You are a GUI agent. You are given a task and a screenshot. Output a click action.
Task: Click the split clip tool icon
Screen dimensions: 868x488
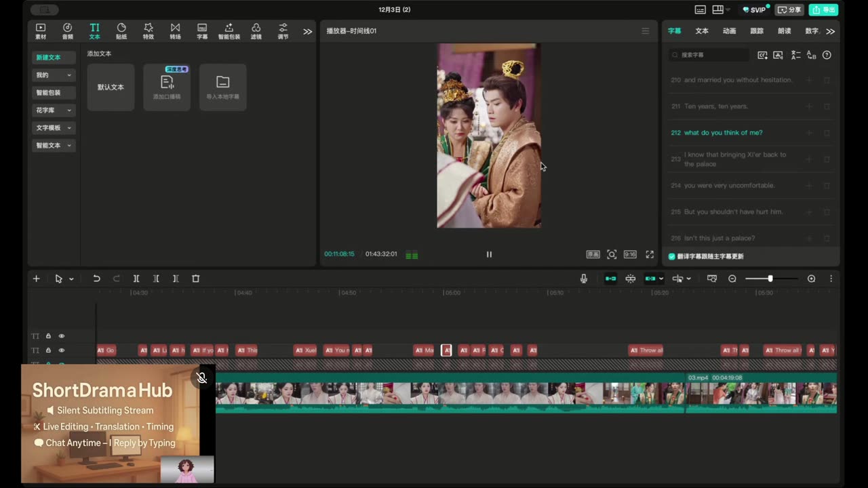click(x=136, y=279)
